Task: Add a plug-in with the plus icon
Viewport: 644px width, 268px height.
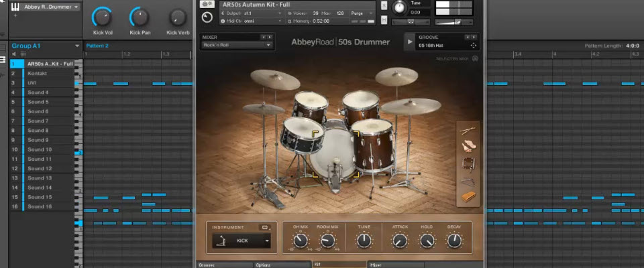Action: coord(15,15)
